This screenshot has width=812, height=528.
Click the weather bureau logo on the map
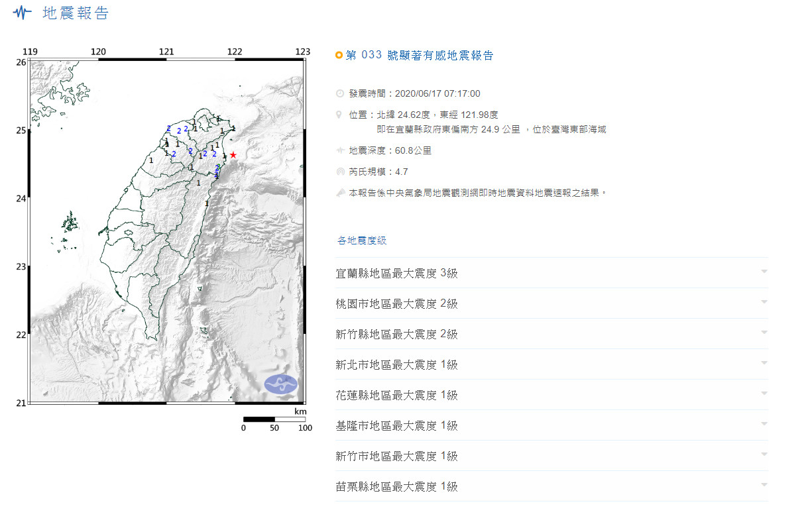[281, 384]
